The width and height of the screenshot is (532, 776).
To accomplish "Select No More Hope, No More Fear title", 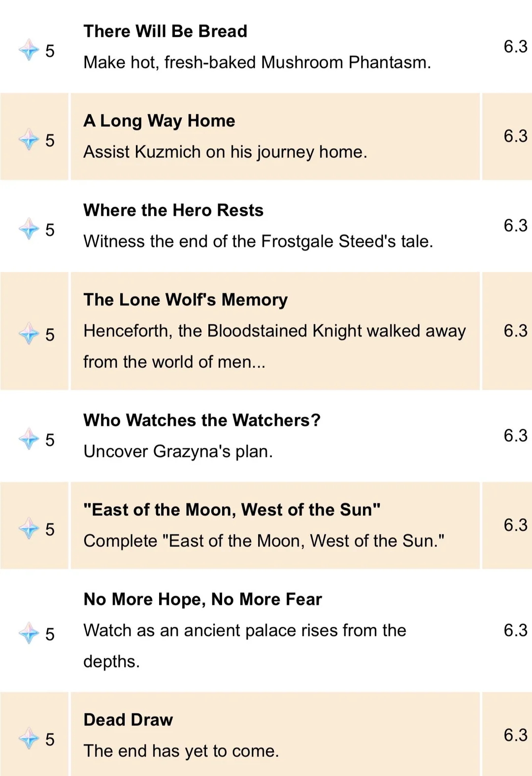I will click(x=202, y=599).
